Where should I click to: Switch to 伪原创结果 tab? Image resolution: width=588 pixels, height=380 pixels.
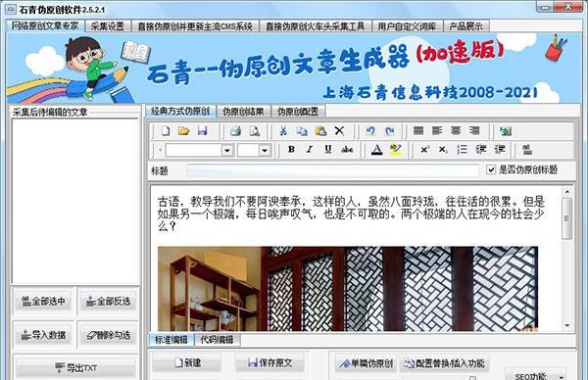coord(243,112)
